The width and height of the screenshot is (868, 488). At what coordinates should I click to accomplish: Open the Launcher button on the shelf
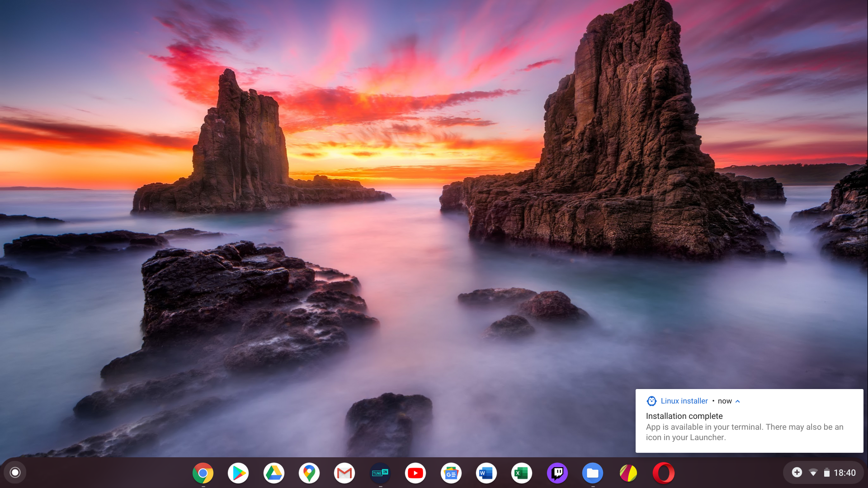click(x=15, y=473)
